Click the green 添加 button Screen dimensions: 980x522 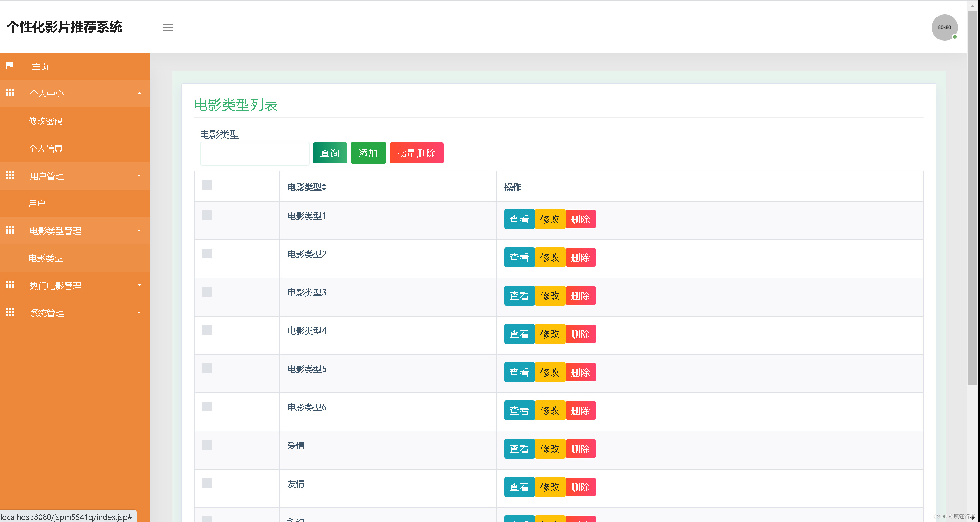click(x=368, y=153)
